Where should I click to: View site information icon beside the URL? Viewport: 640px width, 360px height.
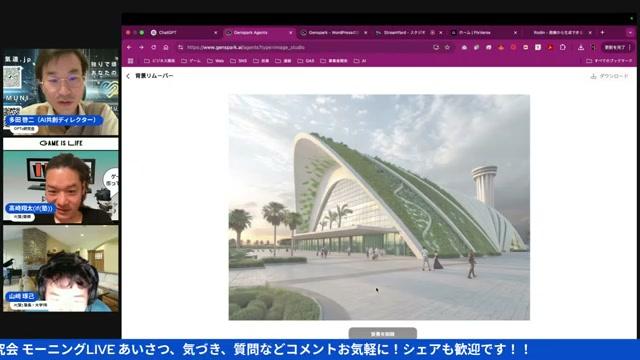click(x=180, y=47)
